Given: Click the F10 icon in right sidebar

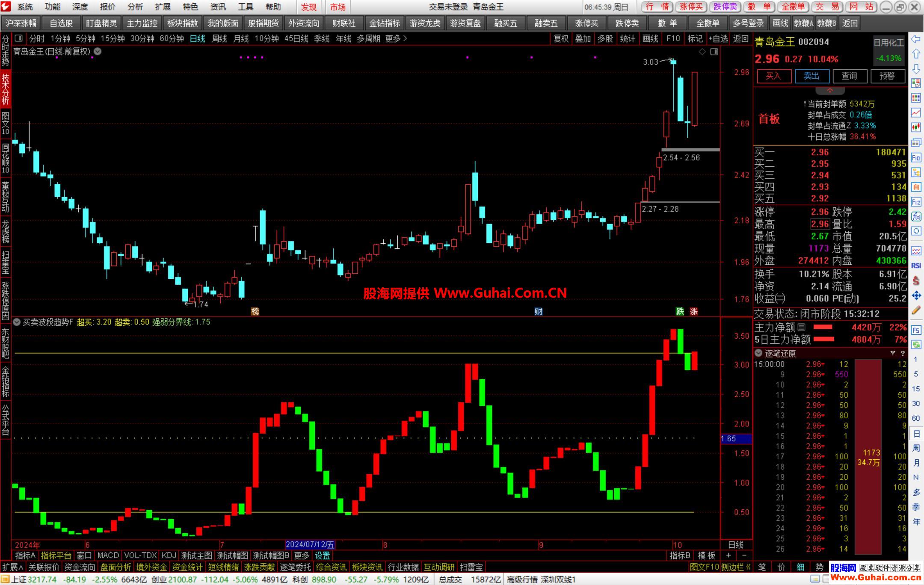Looking at the screenshot, I should 916,158.
